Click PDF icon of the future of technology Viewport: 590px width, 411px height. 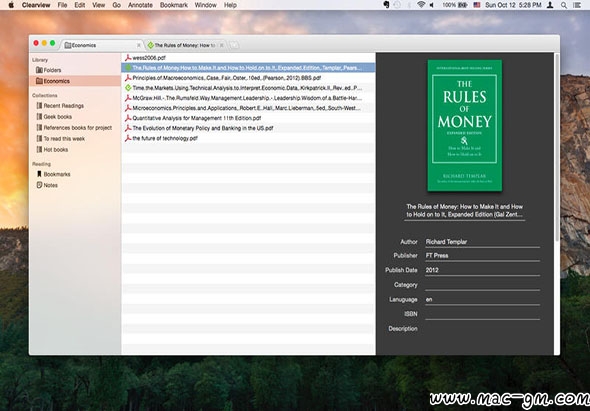tap(128, 138)
